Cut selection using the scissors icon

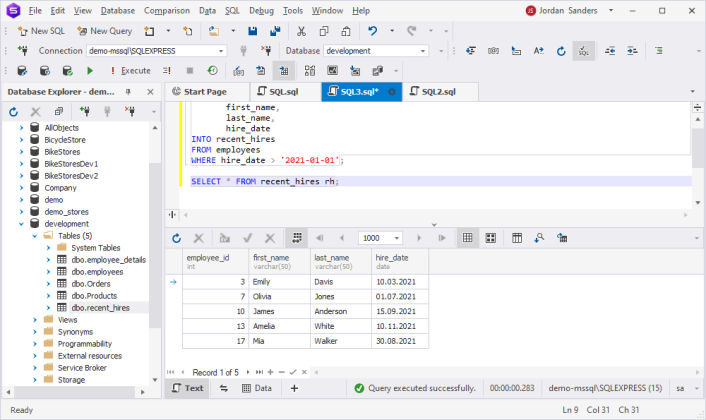pyautogui.click(x=301, y=31)
